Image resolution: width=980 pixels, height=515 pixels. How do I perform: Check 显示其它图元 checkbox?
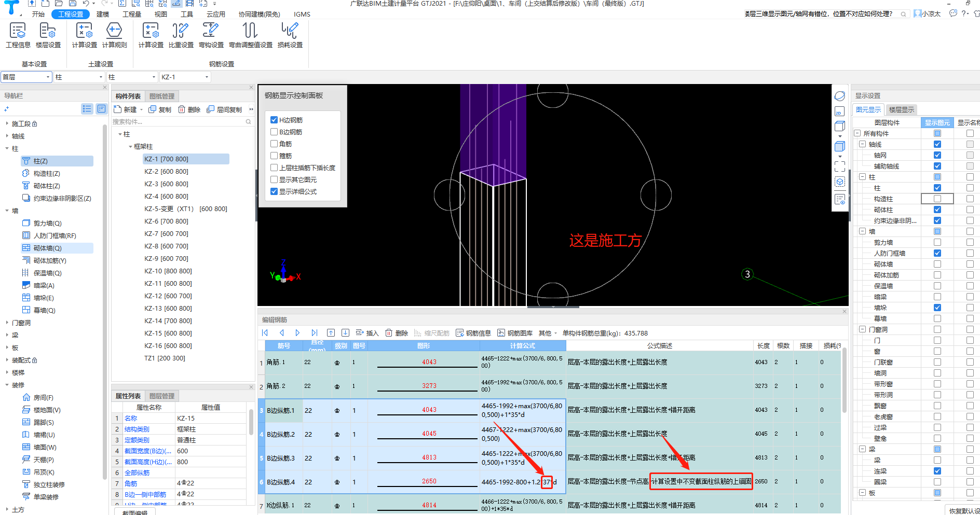[274, 179]
